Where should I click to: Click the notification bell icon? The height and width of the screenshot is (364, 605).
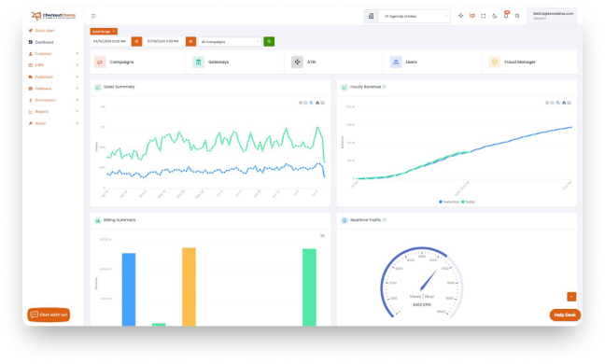click(506, 16)
